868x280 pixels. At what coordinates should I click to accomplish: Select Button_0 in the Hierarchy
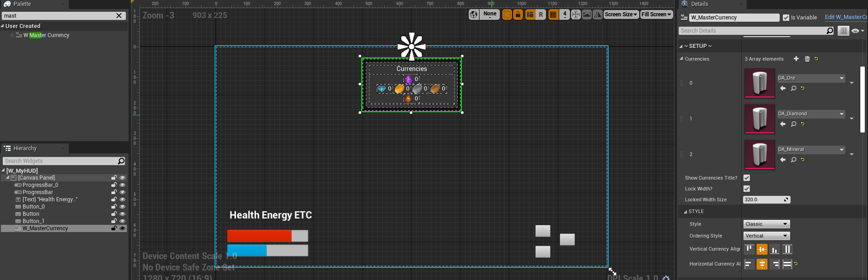tap(34, 207)
